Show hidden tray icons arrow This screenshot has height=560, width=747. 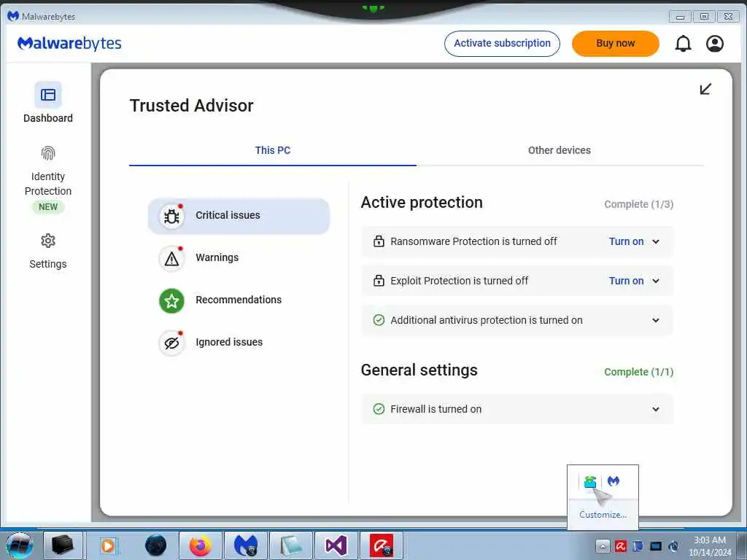(603, 546)
